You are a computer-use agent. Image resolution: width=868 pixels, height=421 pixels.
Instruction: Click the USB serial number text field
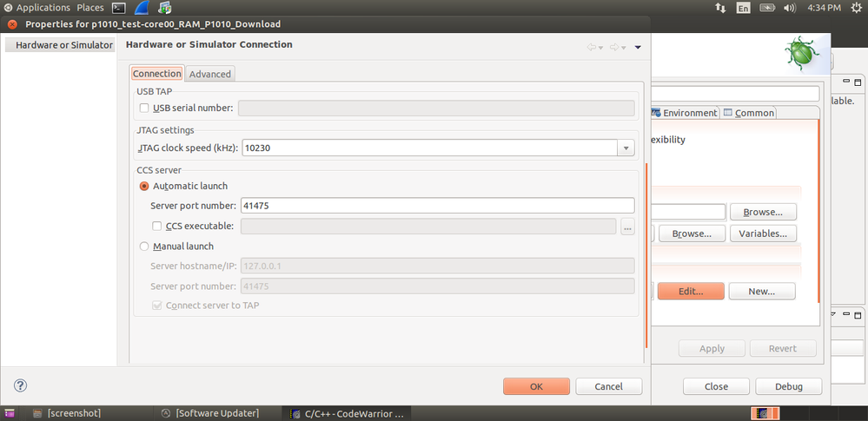click(x=436, y=108)
